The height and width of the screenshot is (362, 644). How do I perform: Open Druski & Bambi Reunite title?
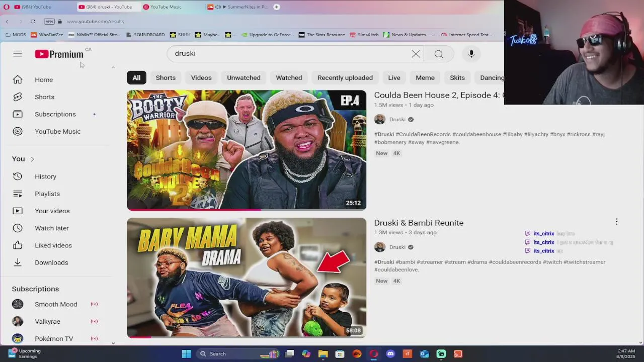click(419, 223)
